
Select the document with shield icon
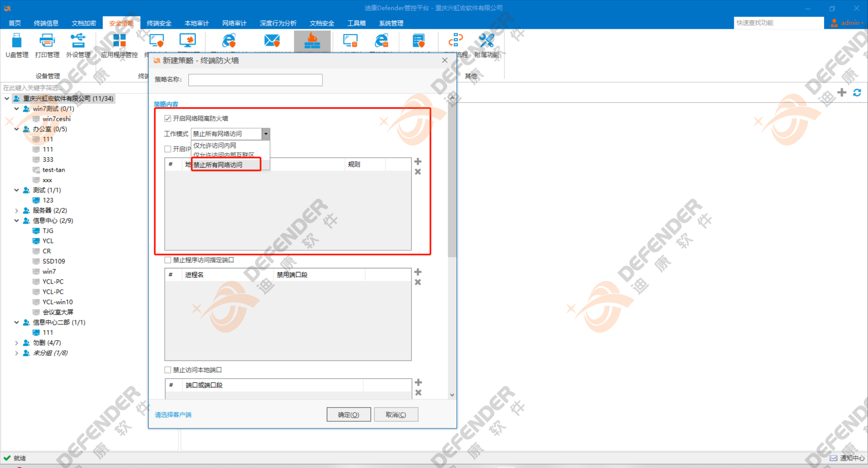pyautogui.click(x=419, y=41)
